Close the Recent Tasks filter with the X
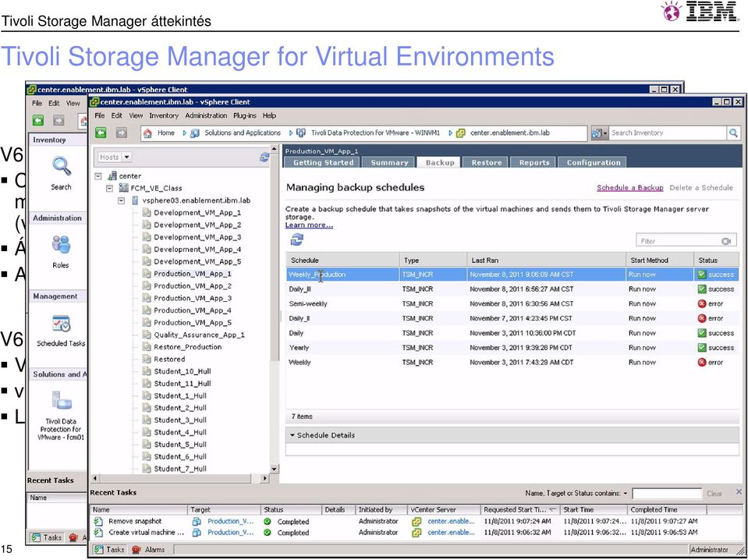The width and height of the screenshot is (748, 560). click(x=739, y=492)
